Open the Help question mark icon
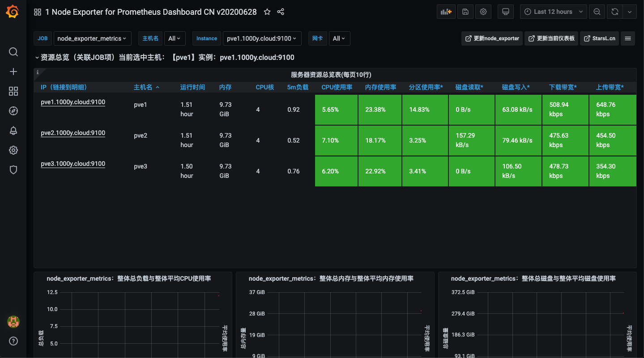The width and height of the screenshot is (644, 358). pos(13,341)
